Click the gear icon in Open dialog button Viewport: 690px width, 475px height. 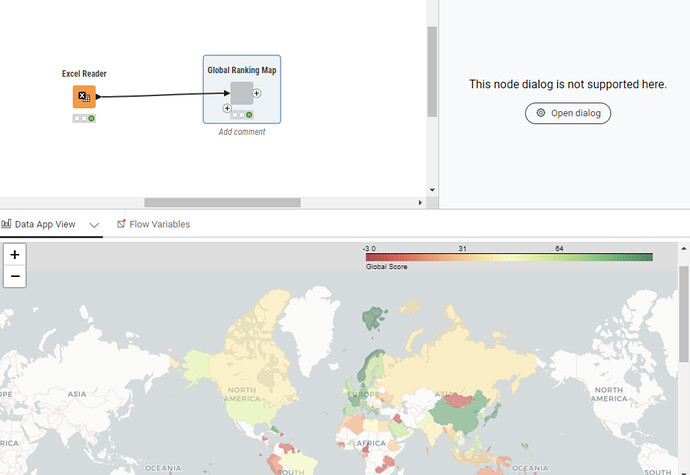(x=541, y=113)
